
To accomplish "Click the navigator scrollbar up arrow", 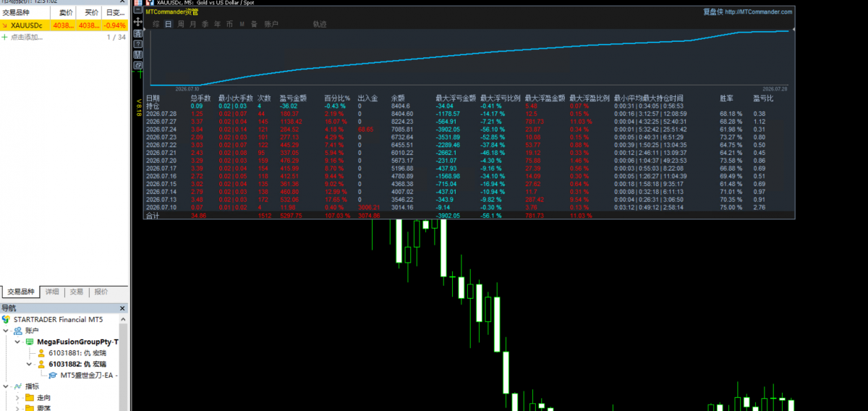I will point(124,319).
